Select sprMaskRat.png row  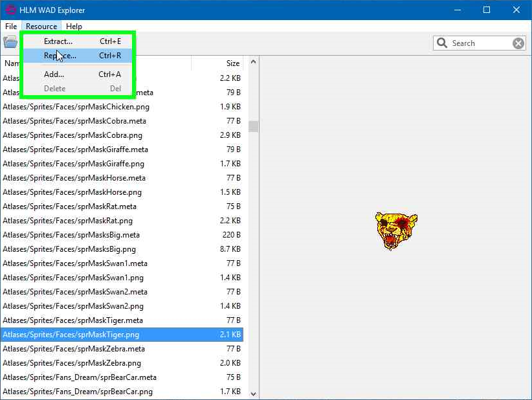coord(122,221)
